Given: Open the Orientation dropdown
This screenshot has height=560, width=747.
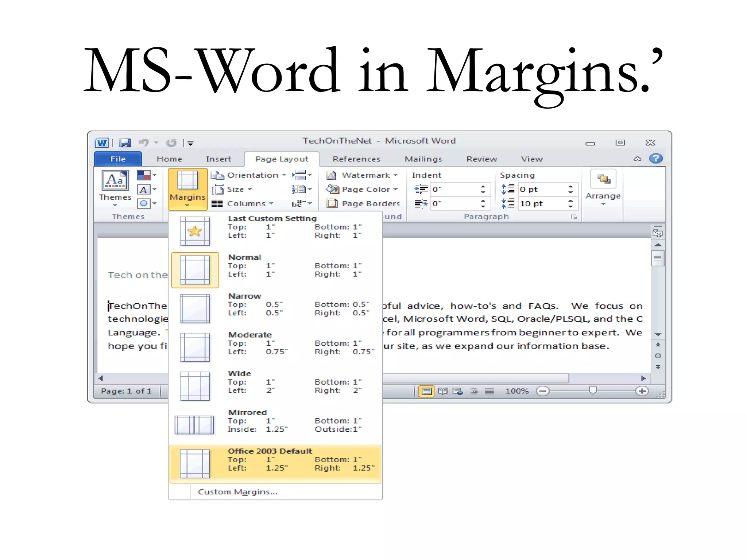Looking at the screenshot, I should (248, 175).
